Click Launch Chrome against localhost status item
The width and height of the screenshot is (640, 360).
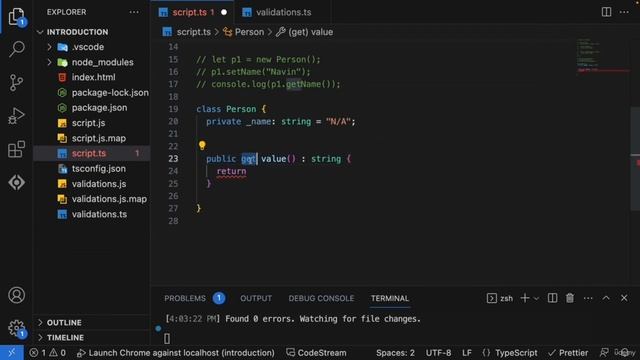(x=176, y=353)
